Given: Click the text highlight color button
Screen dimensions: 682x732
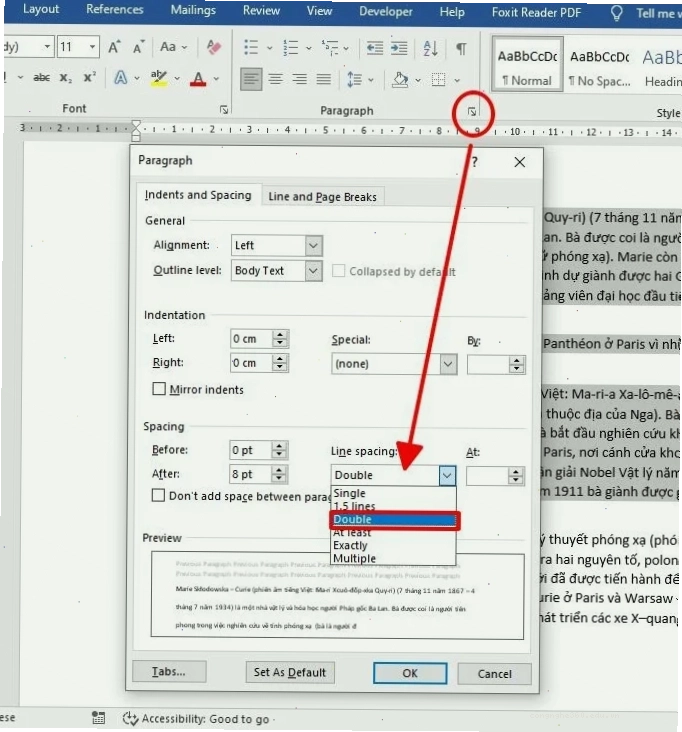Looking at the screenshot, I should pos(159,78).
